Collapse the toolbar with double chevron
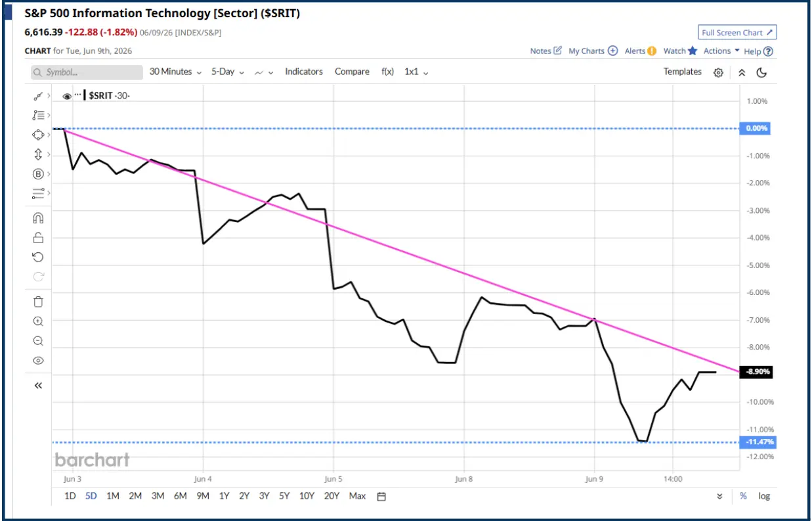The image size is (812, 521). [x=742, y=72]
